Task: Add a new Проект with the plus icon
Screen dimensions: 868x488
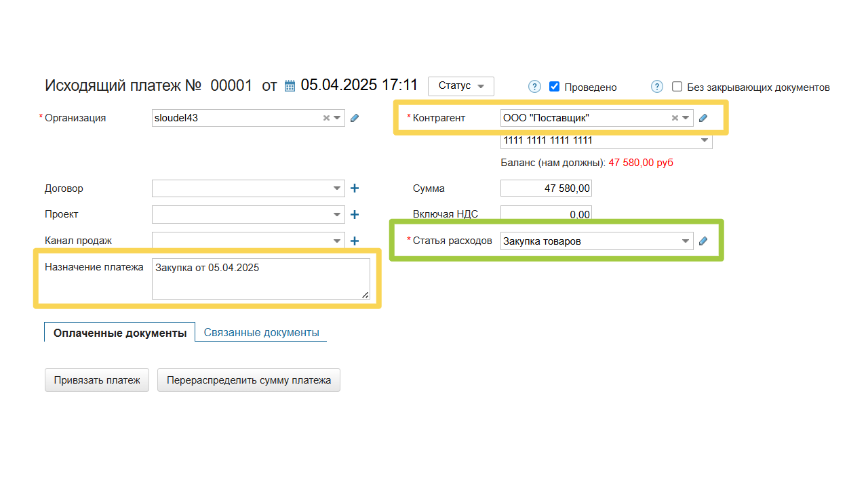Action: click(354, 215)
